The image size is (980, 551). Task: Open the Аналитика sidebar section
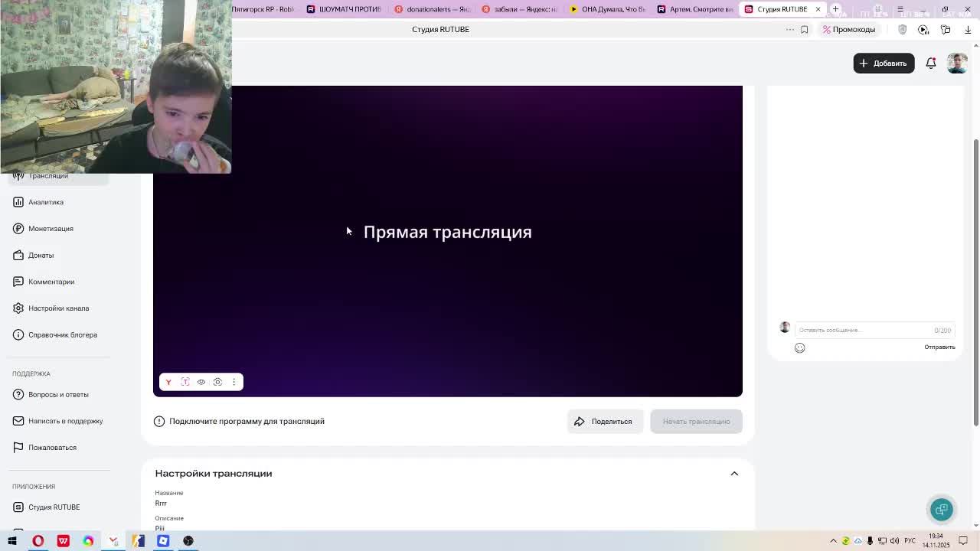coord(46,202)
